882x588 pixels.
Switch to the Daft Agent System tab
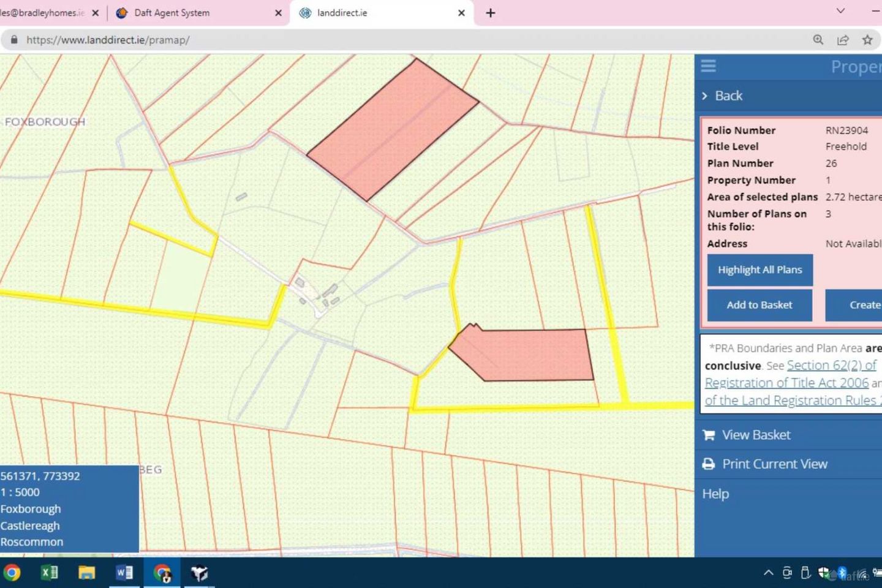(171, 13)
